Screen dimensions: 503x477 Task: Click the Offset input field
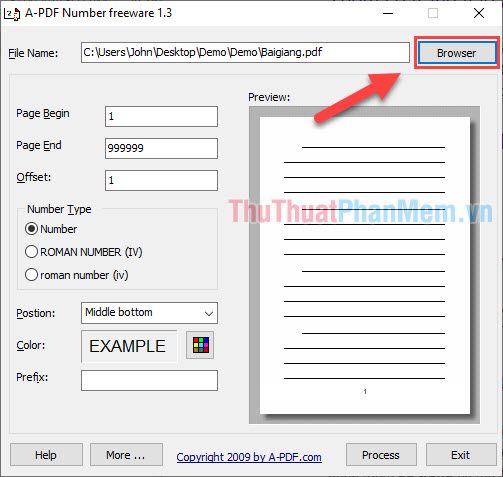click(161, 180)
